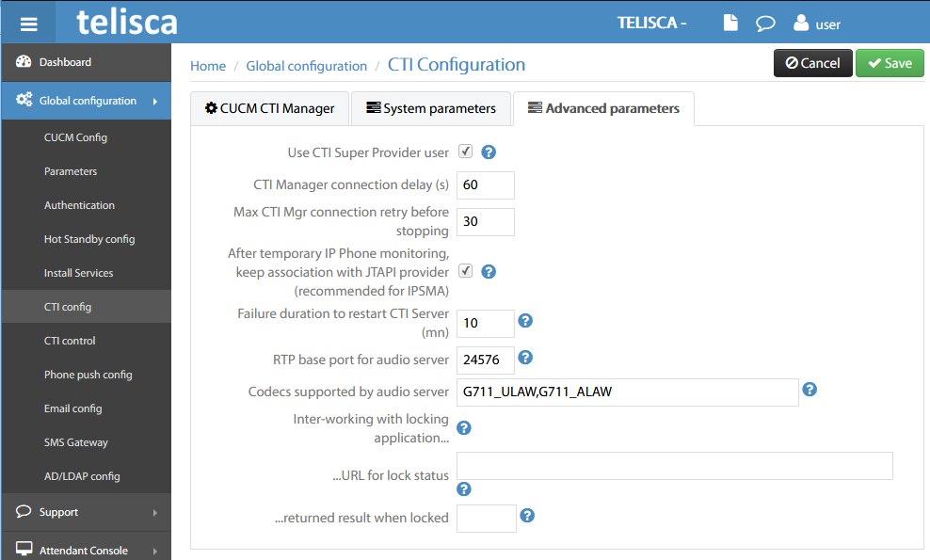The width and height of the screenshot is (930, 560).
Task: Show help for RTP base port
Action: pos(526,357)
